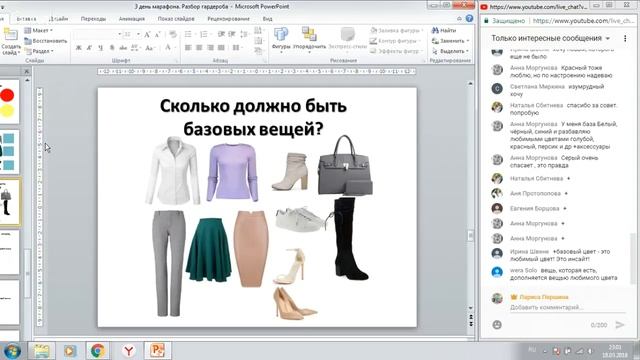The image size is (640, 360).
Task: Click the numbered list icon
Action: [x=205, y=34]
